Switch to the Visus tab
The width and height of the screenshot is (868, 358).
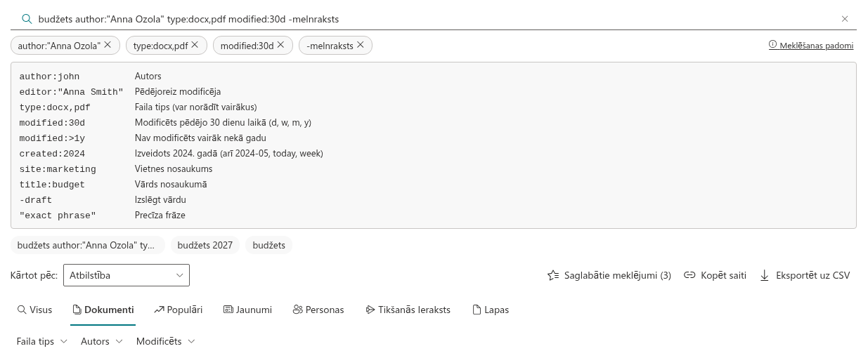[34, 310]
